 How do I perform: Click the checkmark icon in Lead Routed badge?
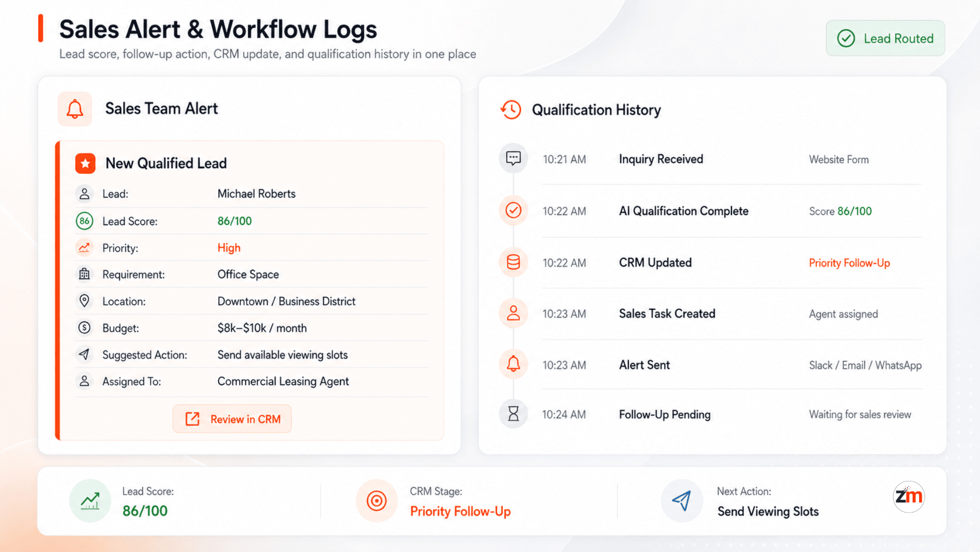pos(846,39)
